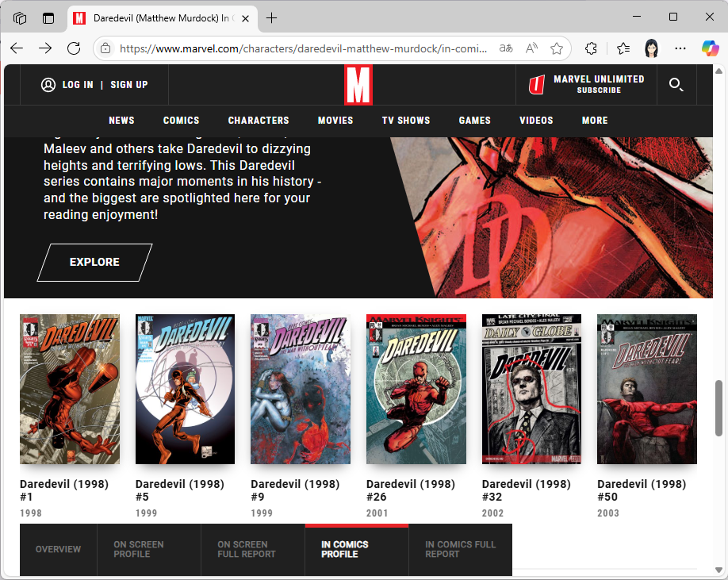Screen dimensions: 728x580
Task: Click the year 1998 under issue #1
Action: [31, 513]
